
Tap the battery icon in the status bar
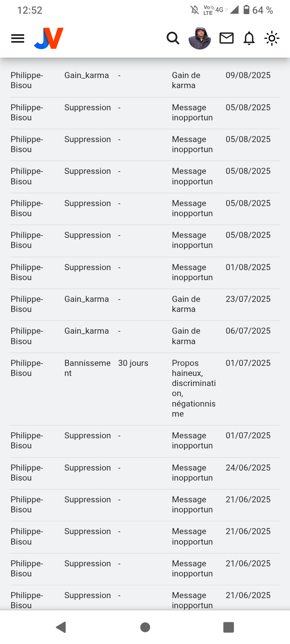tap(246, 10)
